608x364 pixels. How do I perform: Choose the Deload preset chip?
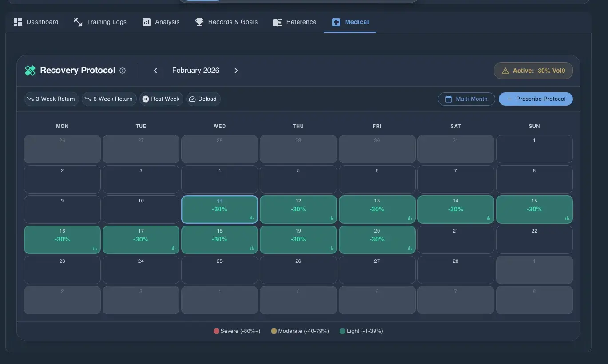pyautogui.click(x=203, y=99)
